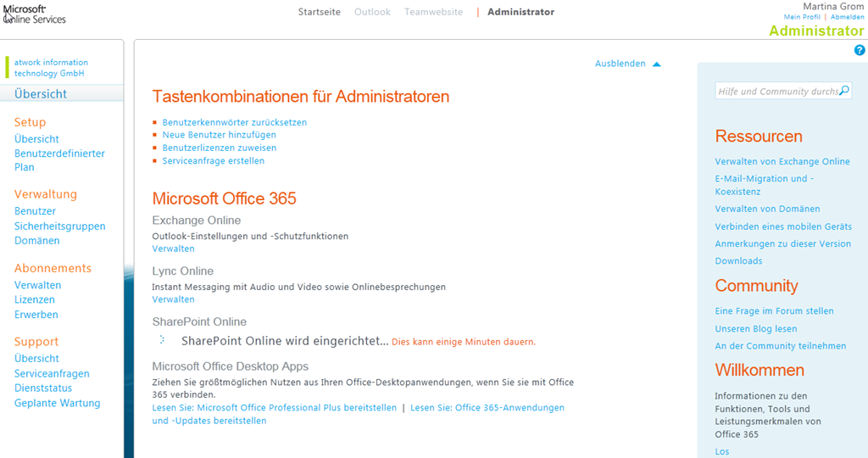Image resolution: width=868 pixels, height=458 pixels.
Task: Click the search magnifier icon in help box
Action: click(844, 91)
